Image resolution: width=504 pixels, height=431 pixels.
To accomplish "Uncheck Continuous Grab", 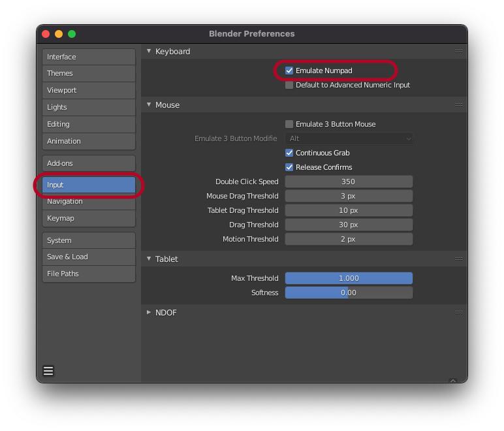I will click(x=289, y=153).
